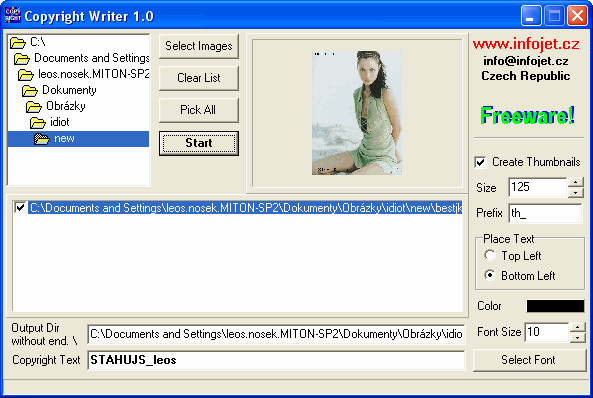Select the Top Left radio button

coord(490,255)
